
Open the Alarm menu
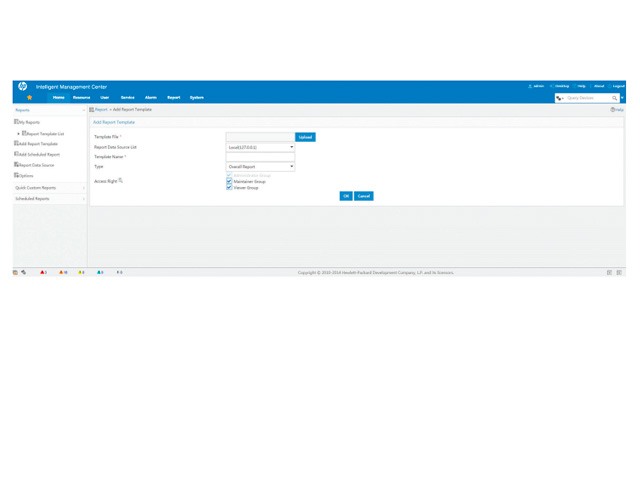click(151, 98)
